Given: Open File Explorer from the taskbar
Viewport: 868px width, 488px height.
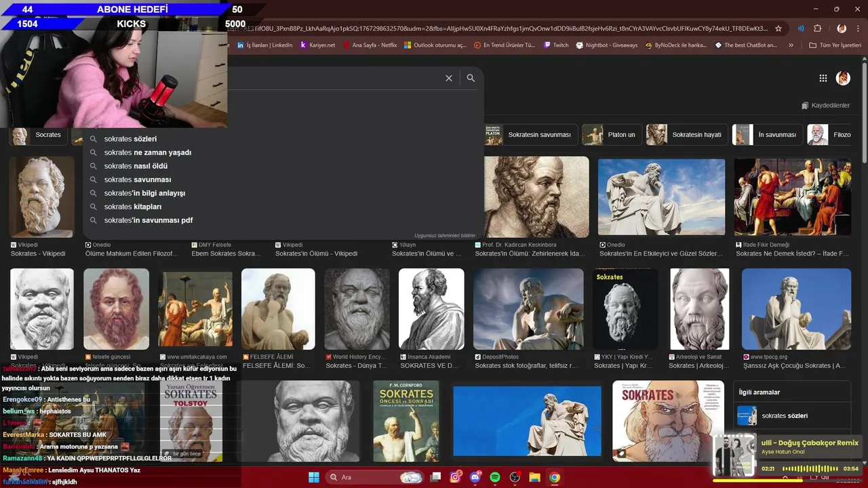Looking at the screenshot, I should pyautogui.click(x=534, y=477).
